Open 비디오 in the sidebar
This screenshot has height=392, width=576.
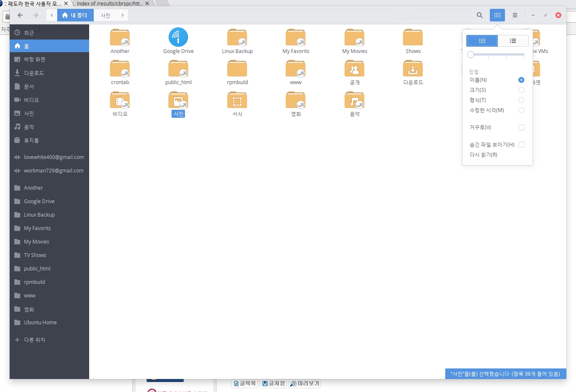49,100
